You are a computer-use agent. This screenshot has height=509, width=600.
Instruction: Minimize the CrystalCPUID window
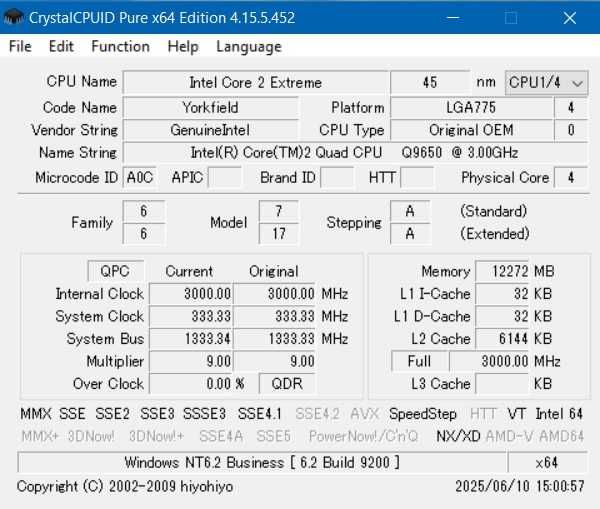point(453,18)
